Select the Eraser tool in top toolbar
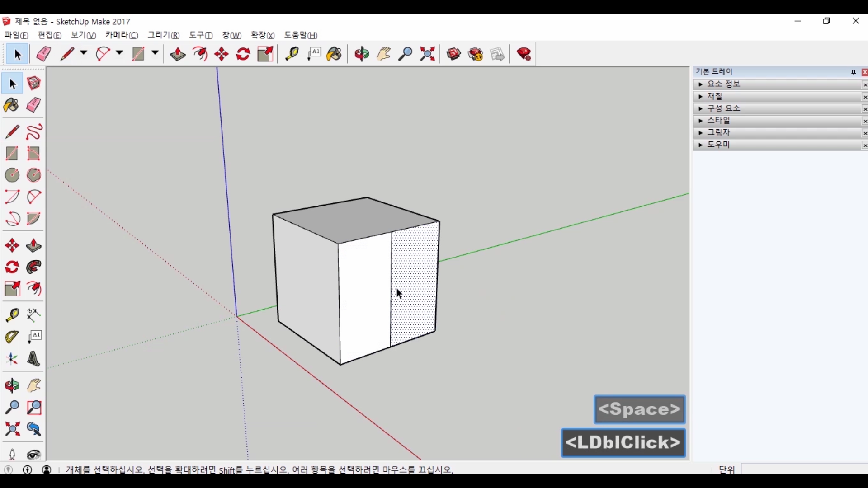 pyautogui.click(x=43, y=54)
